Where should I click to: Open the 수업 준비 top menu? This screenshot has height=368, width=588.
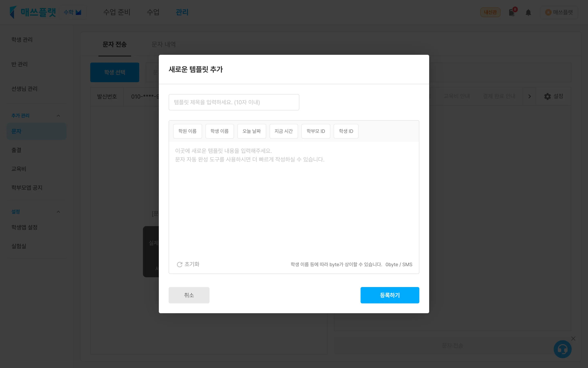pos(117,12)
